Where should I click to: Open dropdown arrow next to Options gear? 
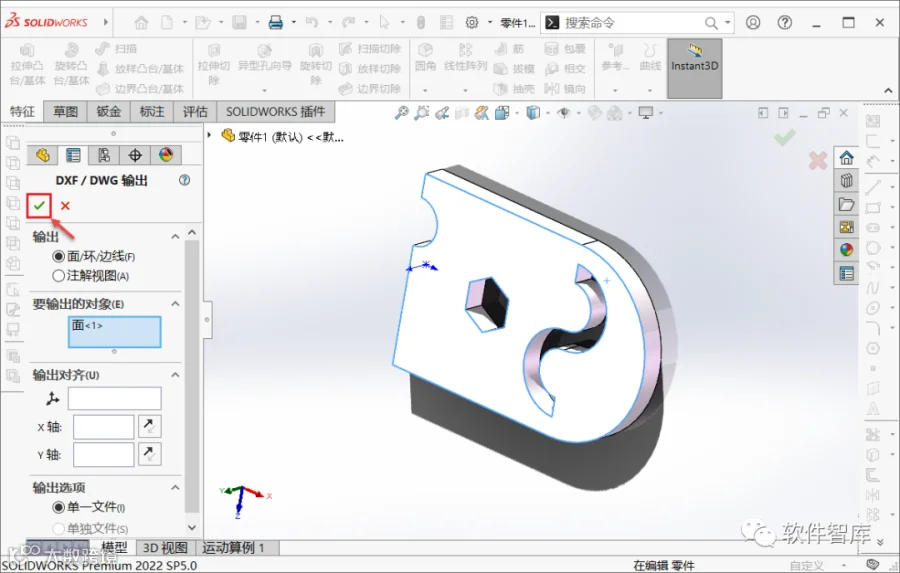(490, 22)
